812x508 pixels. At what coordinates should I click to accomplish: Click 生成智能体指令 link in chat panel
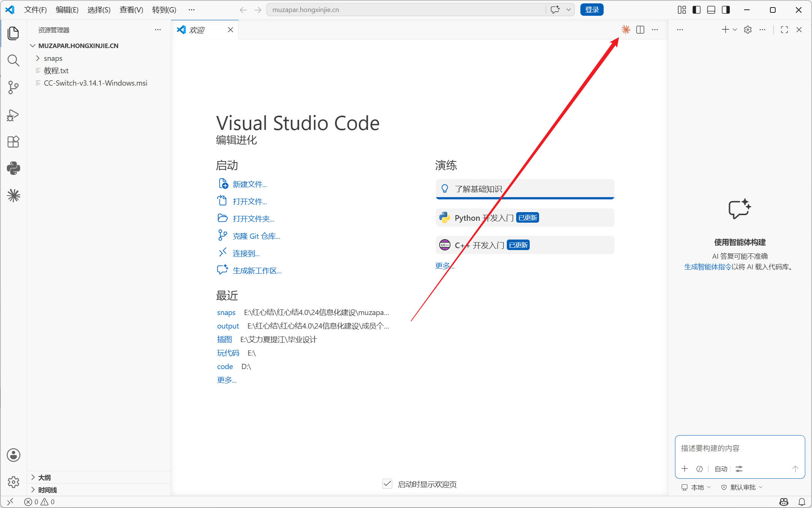(708, 267)
